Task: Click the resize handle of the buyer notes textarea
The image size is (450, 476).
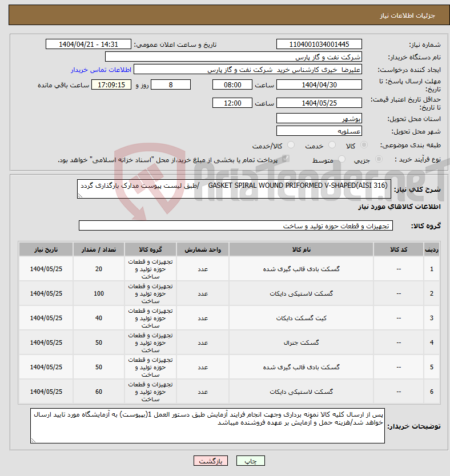Action: click(x=33, y=440)
